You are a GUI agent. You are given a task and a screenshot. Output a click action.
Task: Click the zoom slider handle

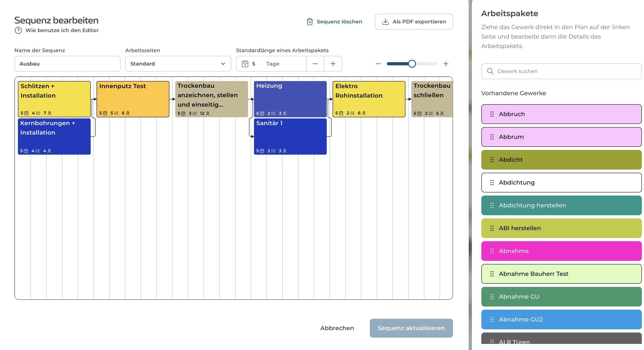(x=412, y=64)
